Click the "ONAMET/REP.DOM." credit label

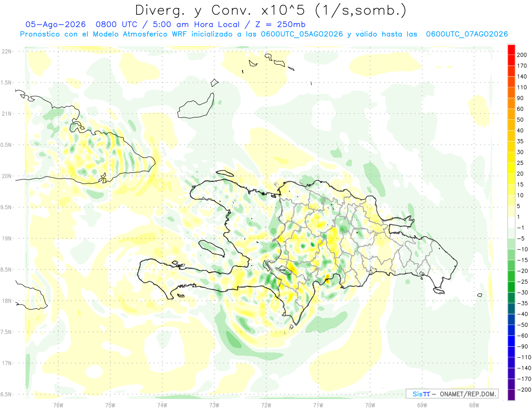[467, 394]
